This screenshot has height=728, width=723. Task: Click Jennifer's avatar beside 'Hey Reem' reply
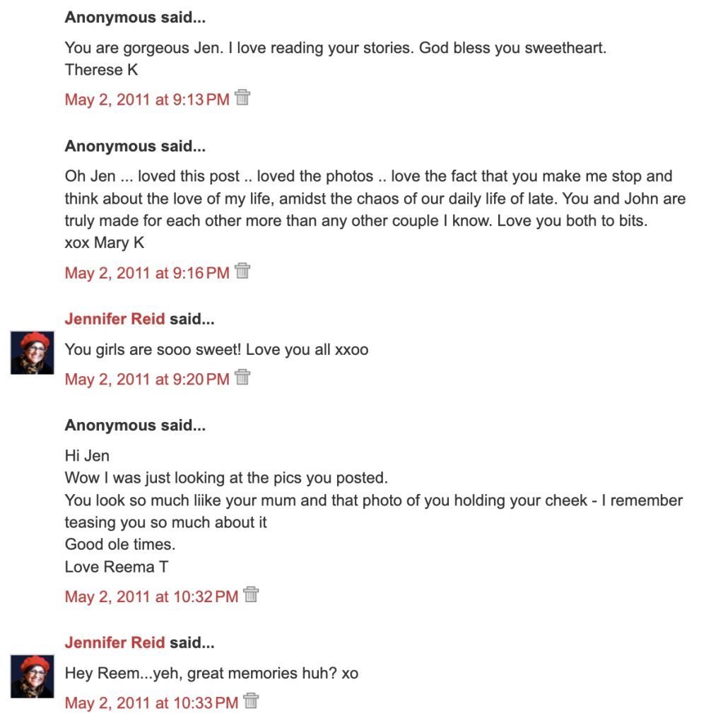(x=33, y=676)
